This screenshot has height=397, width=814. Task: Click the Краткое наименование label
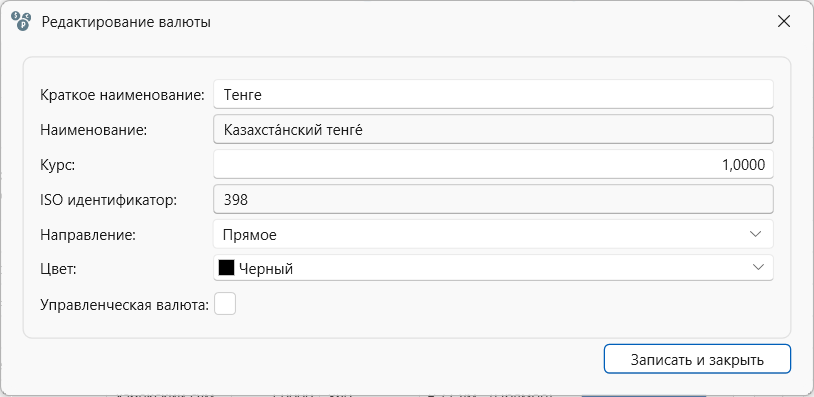point(123,95)
